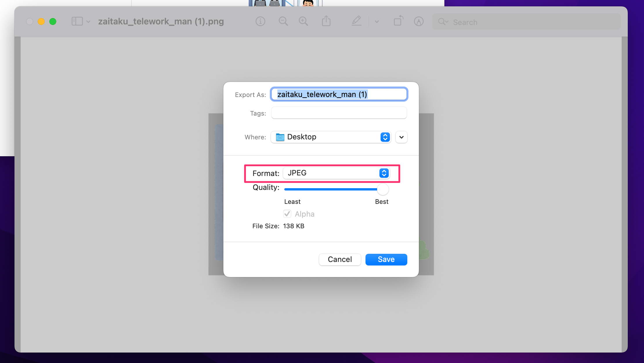Toggle the Alpha checkbox
Viewport: 644px width, 363px height.
[287, 214]
